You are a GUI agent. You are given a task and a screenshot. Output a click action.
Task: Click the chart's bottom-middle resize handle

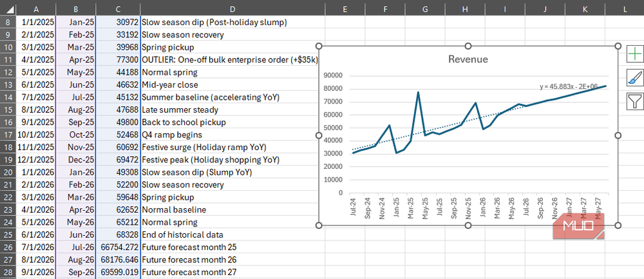468,225
